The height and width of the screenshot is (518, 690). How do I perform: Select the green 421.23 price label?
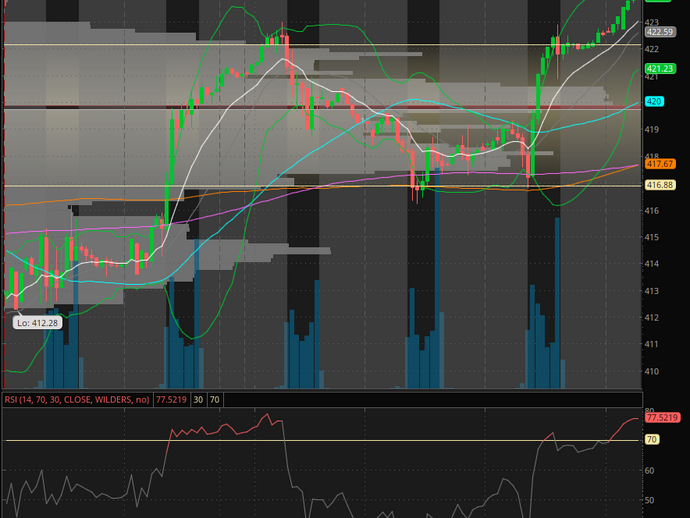pos(660,68)
